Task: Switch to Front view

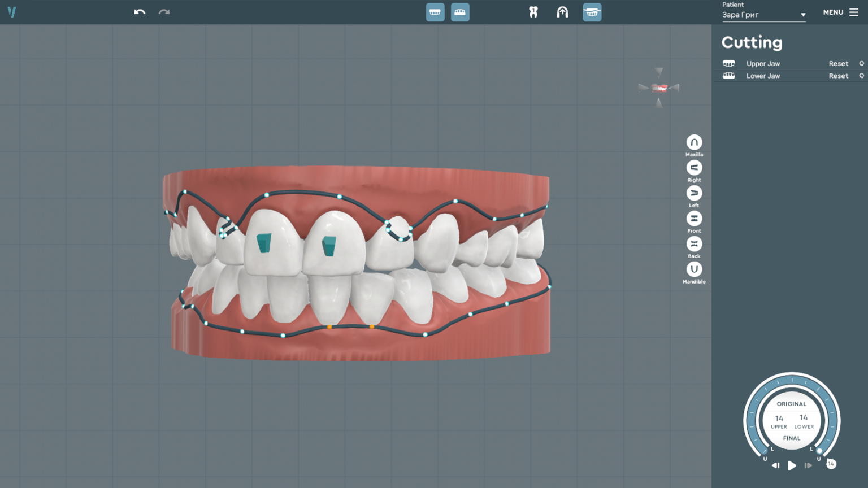Action: pyautogui.click(x=694, y=219)
